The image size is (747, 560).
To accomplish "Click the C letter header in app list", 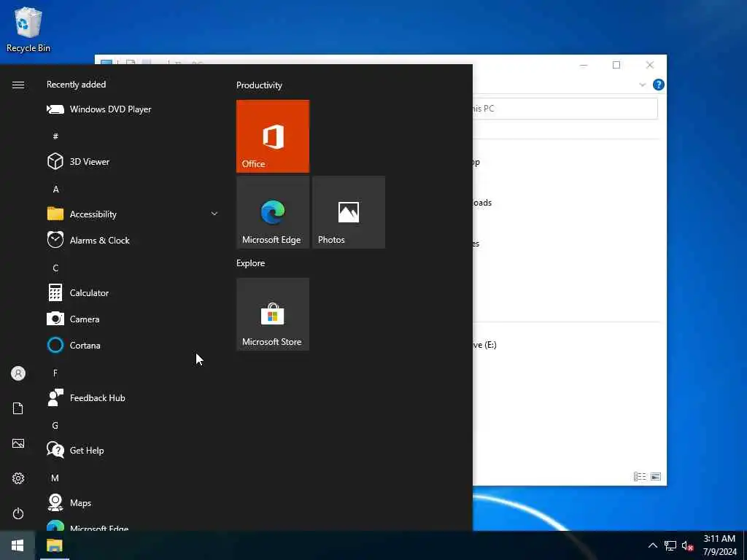I will click(x=55, y=268).
